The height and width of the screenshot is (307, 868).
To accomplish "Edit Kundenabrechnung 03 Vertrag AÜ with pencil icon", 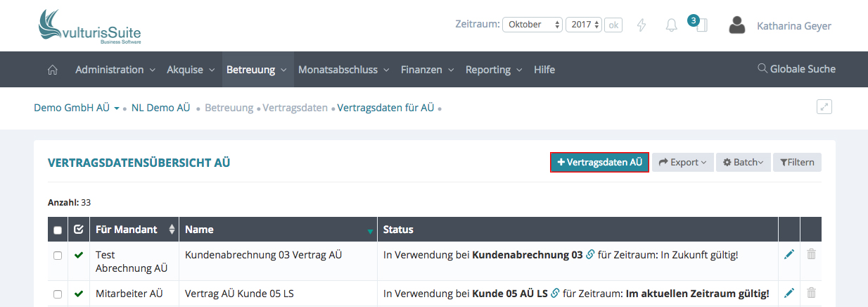I will 789,254.
